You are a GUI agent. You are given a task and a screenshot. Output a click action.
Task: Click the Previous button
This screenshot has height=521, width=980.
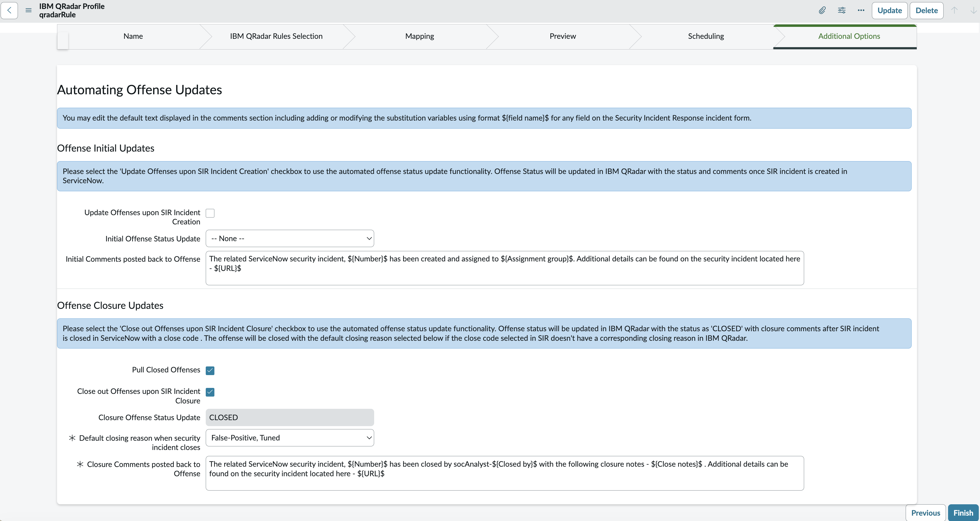[925, 513]
